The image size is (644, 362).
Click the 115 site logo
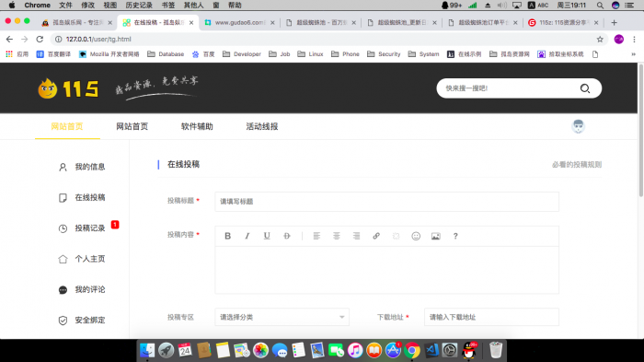(x=68, y=88)
